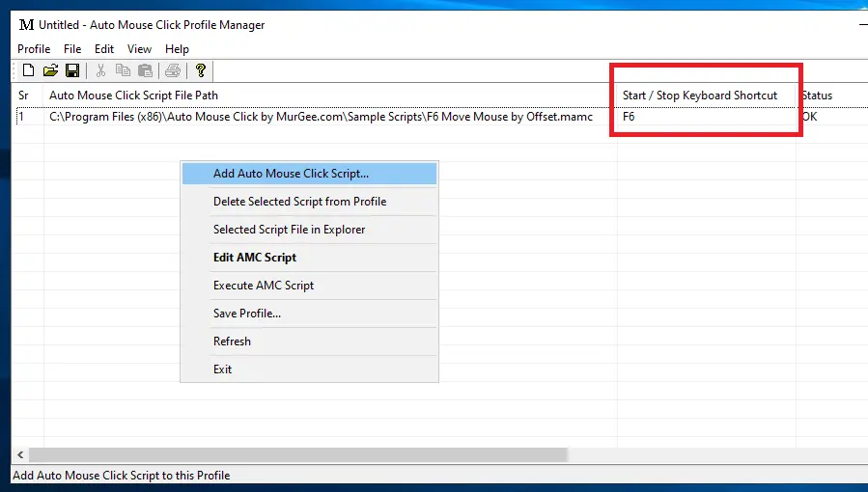The width and height of the screenshot is (868, 492).
Task: Click row number 1 in Sr column
Action: click(22, 117)
